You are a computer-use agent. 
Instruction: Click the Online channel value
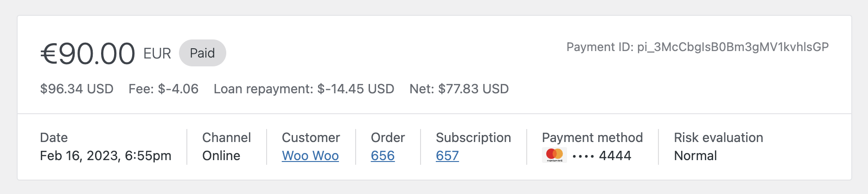coord(221,156)
